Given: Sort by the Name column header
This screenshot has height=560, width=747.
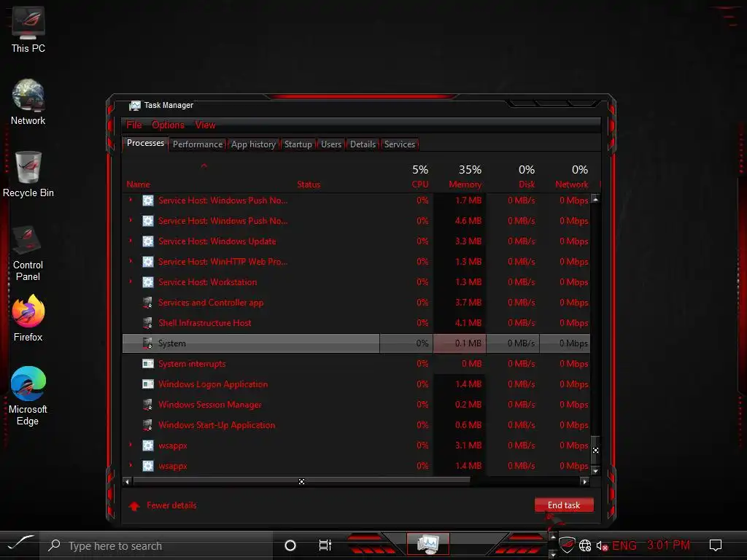Looking at the screenshot, I should (x=138, y=184).
